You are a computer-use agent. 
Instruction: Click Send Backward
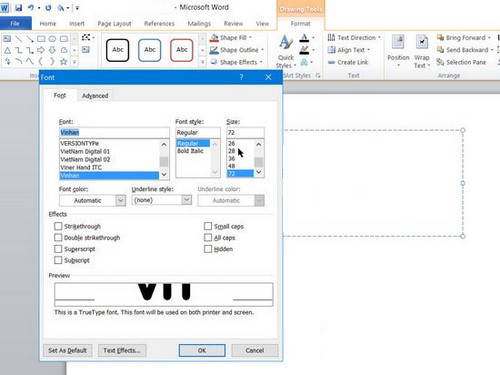tap(465, 50)
